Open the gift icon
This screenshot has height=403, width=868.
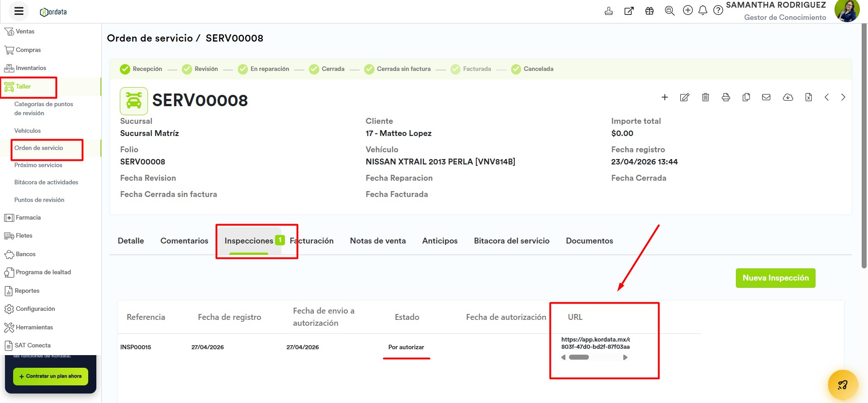click(x=650, y=11)
